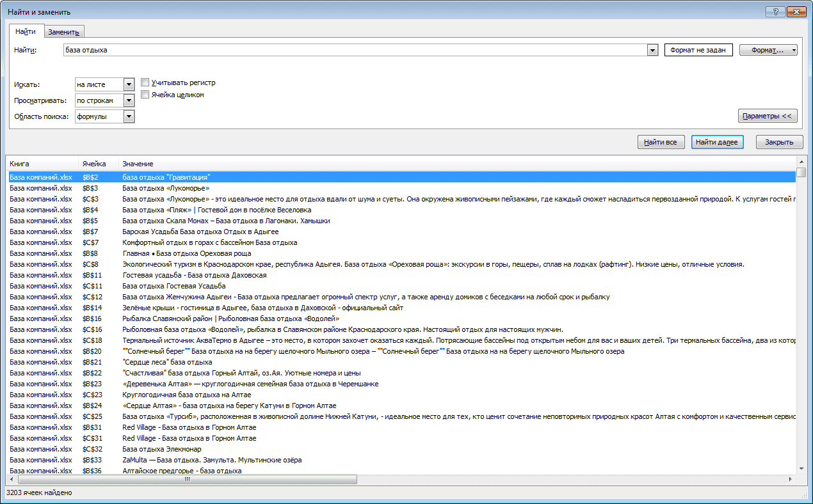Expand the Найти search history dropdown
This screenshot has width=813, height=504.
[x=652, y=50]
